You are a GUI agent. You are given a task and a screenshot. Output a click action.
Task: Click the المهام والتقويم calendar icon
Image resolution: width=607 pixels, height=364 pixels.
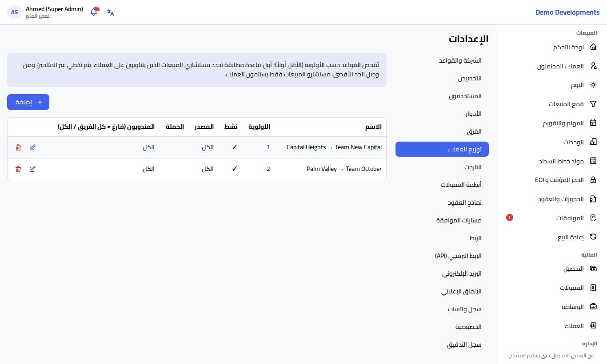(x=593, y=123)
